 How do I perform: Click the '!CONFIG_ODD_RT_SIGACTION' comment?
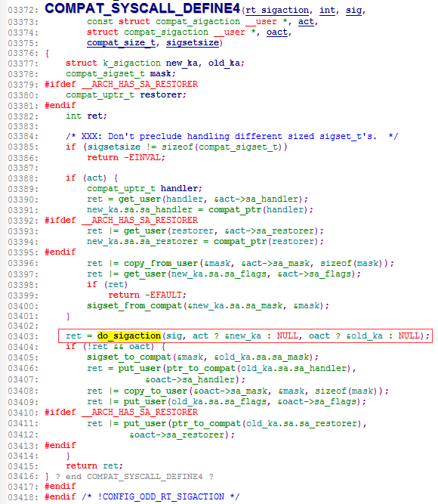(x=161, y=496)
